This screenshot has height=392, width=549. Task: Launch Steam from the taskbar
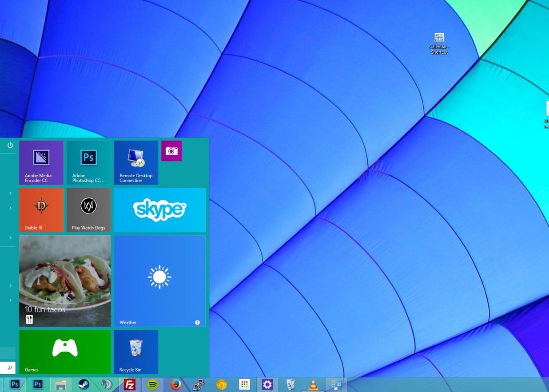click(84, 384)
